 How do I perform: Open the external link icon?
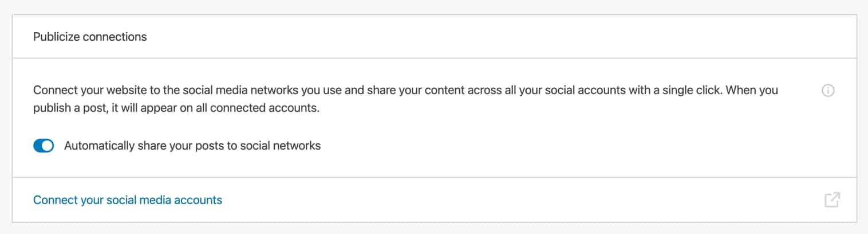832,200
